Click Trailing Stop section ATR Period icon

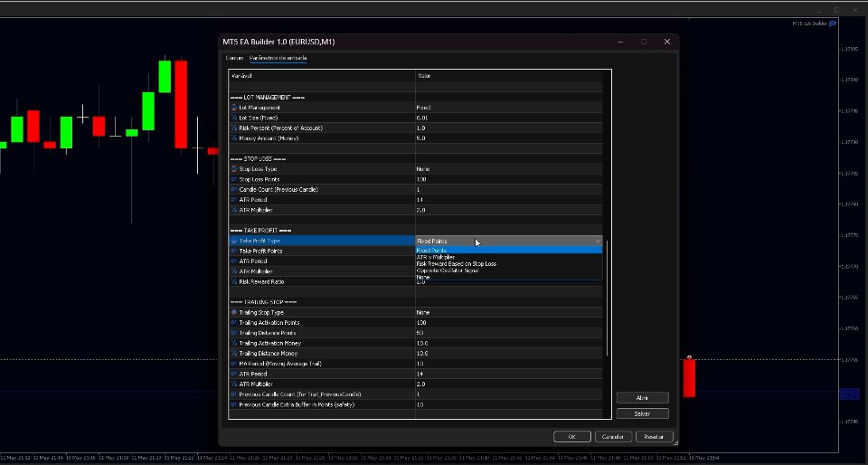click(233, 374)
